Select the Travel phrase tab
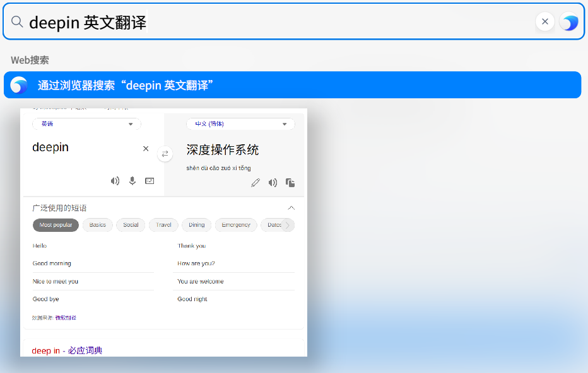The height and width of the screenshot is (373, 588). tap(163, 225)
